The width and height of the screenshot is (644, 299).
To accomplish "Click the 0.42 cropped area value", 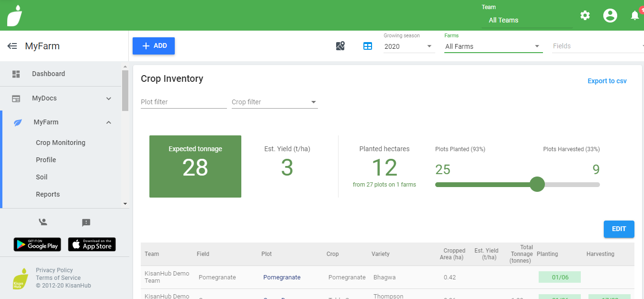I will 450,277.
